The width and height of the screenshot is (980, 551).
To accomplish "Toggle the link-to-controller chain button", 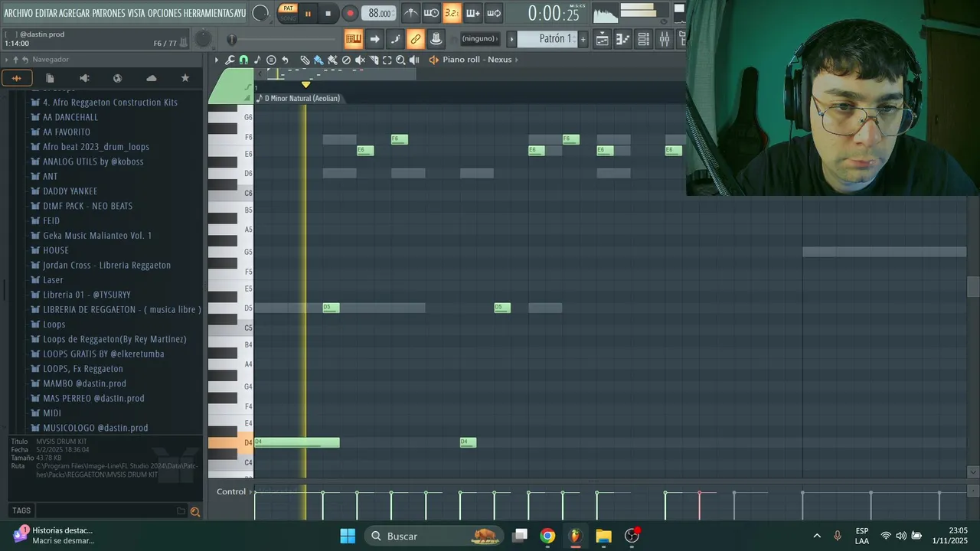I will pyautogui.click(x=414, y=39).
